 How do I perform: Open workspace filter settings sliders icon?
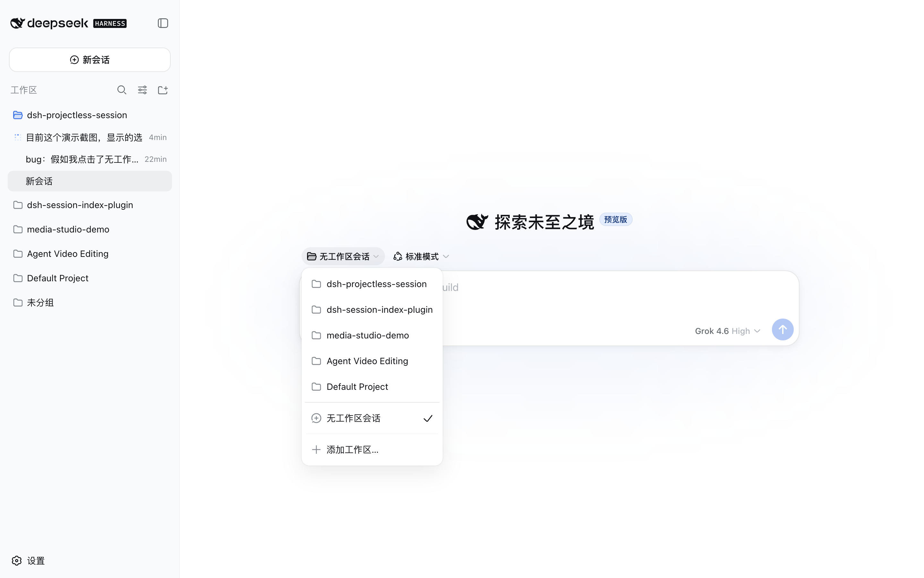click(142, 90)
